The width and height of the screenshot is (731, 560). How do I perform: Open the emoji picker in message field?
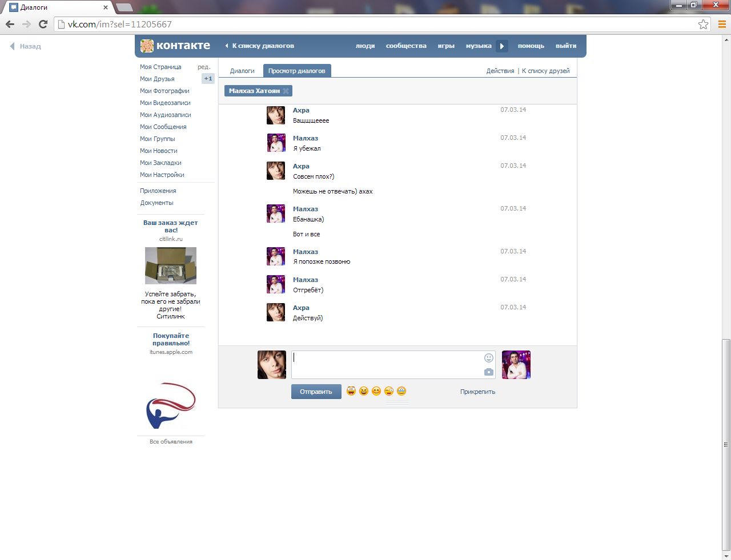coord(489,358)
